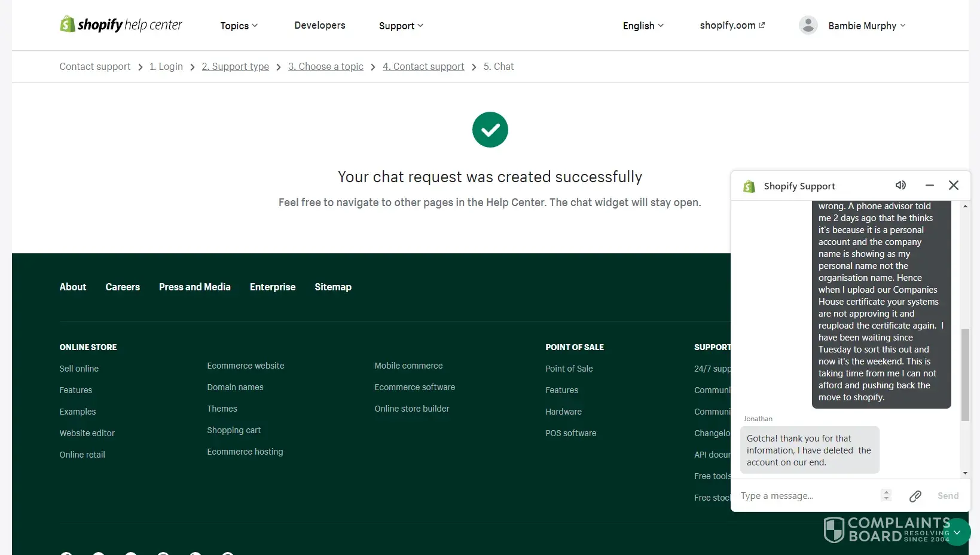Open the Shopping cart link
The image size is (980, 555).
(x=234, y=430)
